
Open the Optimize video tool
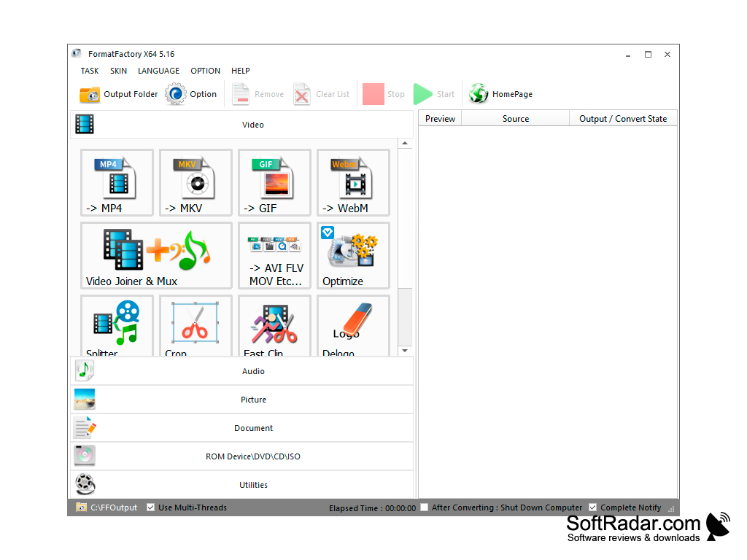353,256
